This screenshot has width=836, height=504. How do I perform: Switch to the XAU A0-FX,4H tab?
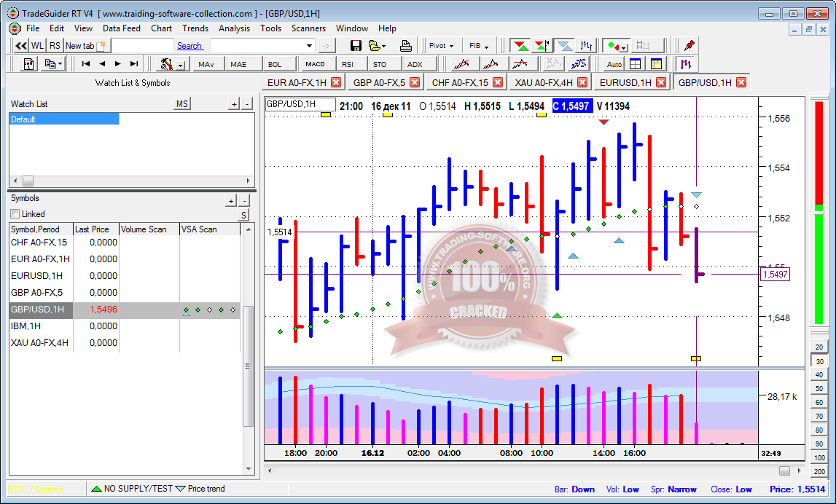coord(543,82)
